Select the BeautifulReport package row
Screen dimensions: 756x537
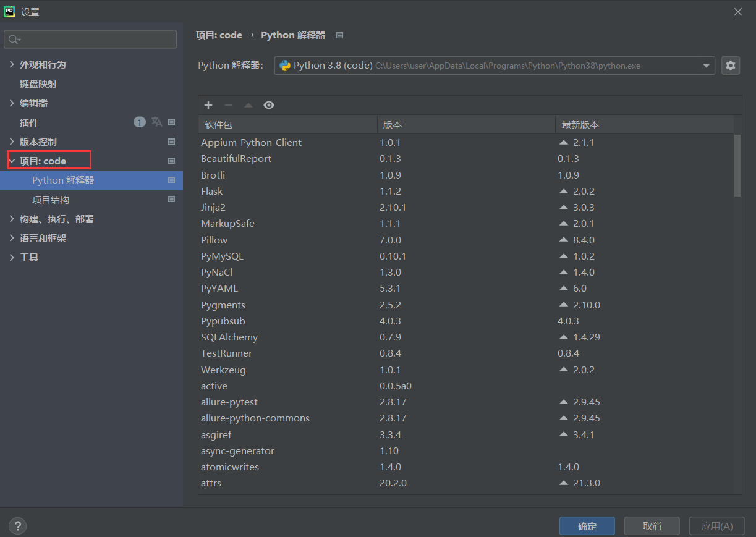466,158
